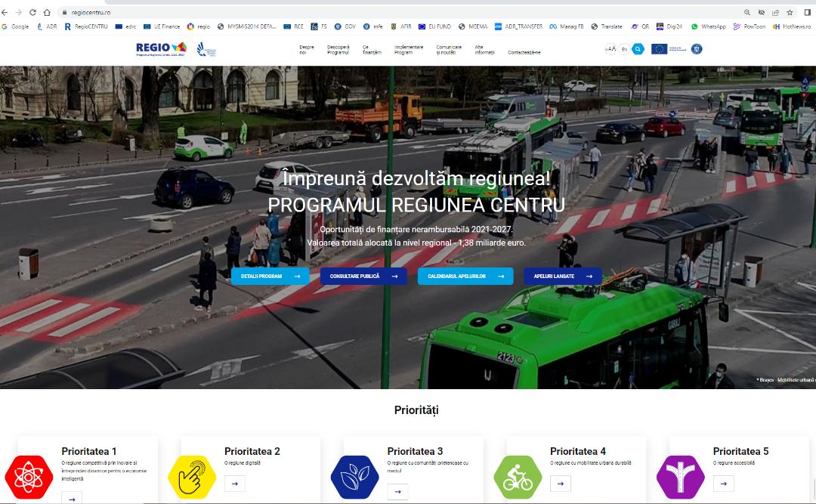
Task: Open the HotNews.ro bookmark
Action: [x=792, y=26]
